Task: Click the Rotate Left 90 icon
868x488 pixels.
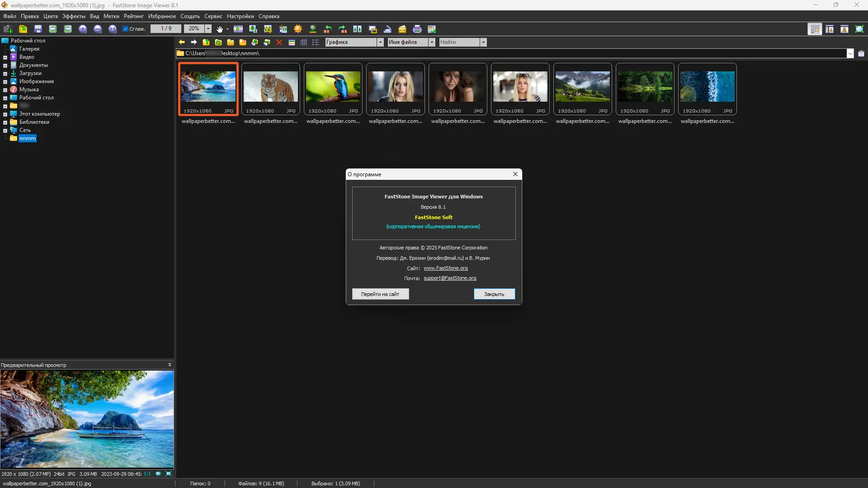Action: click(x=328, y=29)
